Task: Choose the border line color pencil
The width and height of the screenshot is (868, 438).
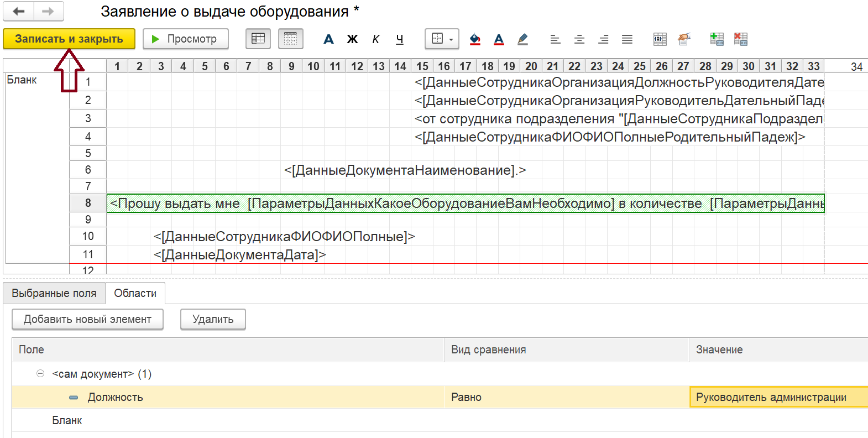Action: tap(522, 39)
